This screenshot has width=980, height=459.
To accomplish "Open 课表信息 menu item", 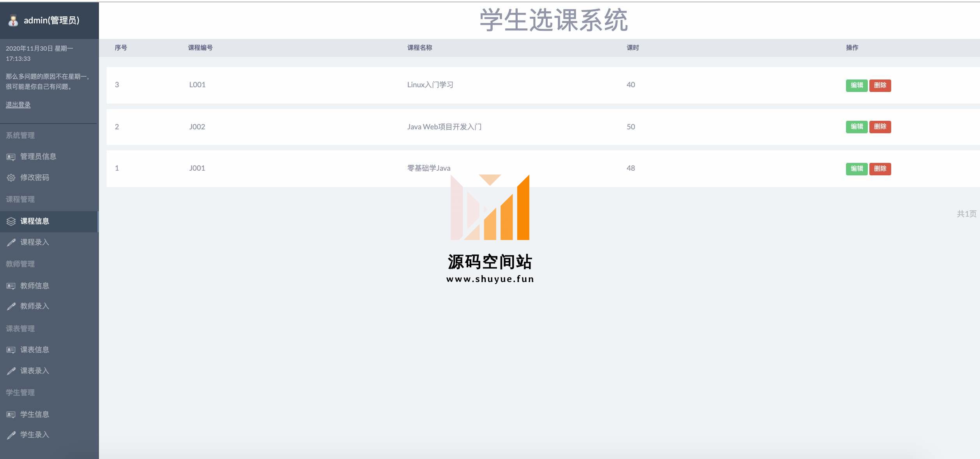I will [x=49, y=350].
